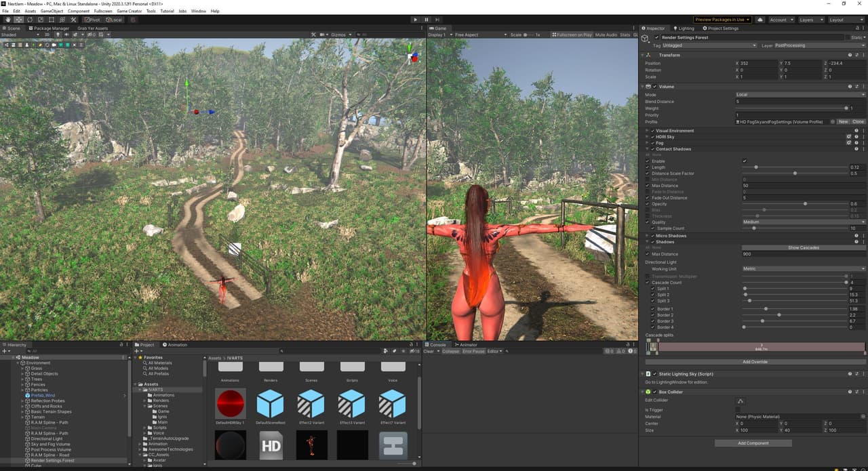The image size is (868, 471).
Task: Open the Layers dropdown in the toolbar
Action: pos(811,20)
